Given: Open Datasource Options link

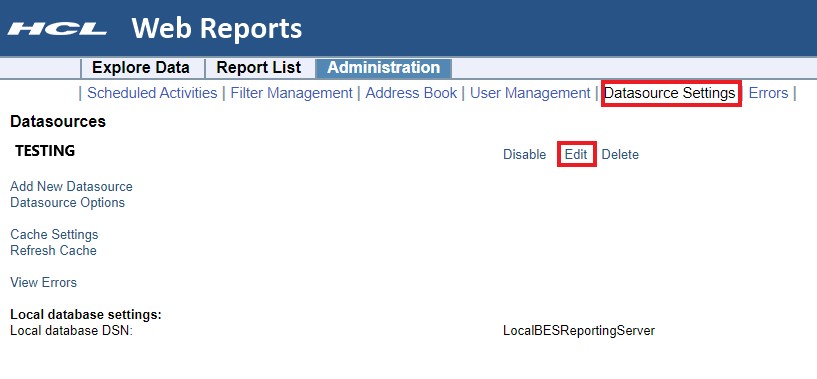Looking at the screenshot, I should tap(68, 202).
